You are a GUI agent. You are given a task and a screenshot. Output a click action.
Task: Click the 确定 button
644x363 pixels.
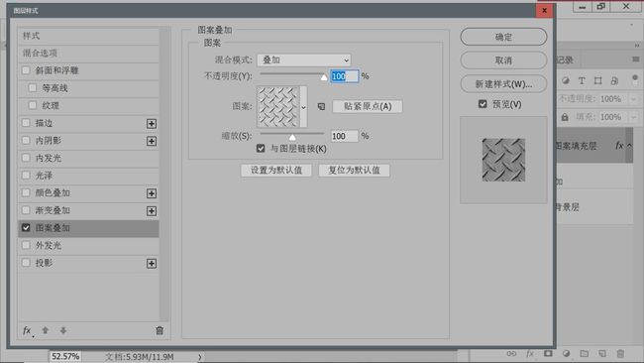pyautogui.click(x=503, y=37)
